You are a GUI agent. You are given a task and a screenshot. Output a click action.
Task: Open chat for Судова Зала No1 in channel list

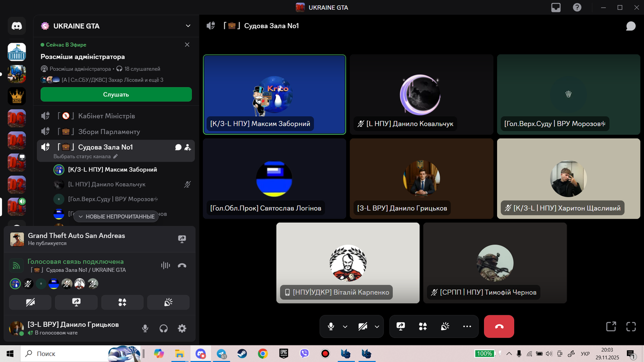[x=178, y=147]
